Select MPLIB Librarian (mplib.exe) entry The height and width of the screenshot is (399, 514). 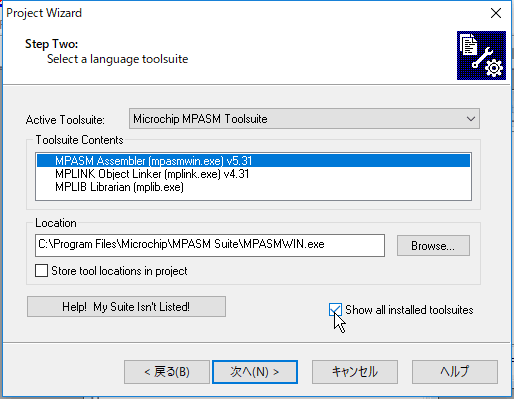(x=253, y=187)
